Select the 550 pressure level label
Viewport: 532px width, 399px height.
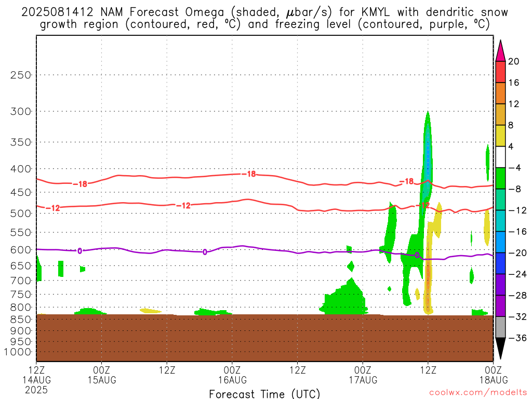pyautogui.click(x=21, y=233)
